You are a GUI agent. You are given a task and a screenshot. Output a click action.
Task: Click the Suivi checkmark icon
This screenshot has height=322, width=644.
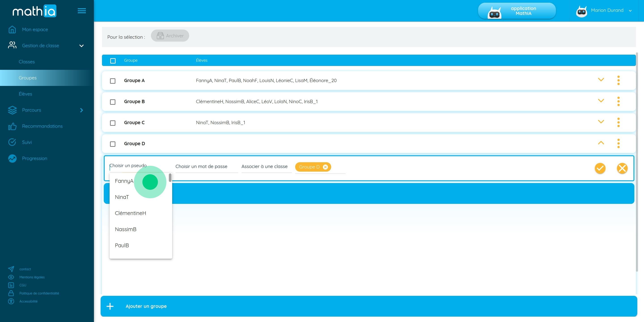(12, 142)
